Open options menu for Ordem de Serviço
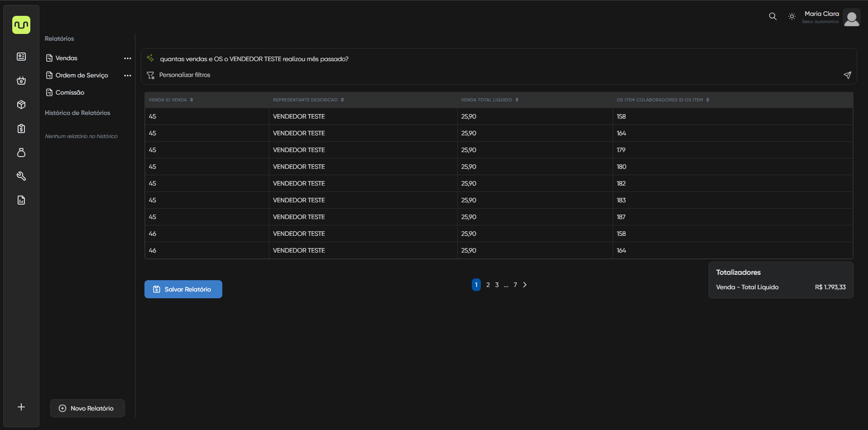This screenshot has width=868, height=430. click(x=128, y=76)
